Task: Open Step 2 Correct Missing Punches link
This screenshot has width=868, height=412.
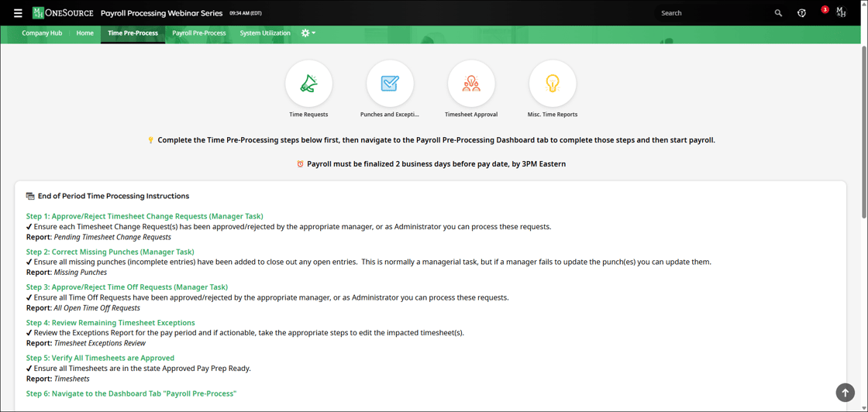Action: 110,252
